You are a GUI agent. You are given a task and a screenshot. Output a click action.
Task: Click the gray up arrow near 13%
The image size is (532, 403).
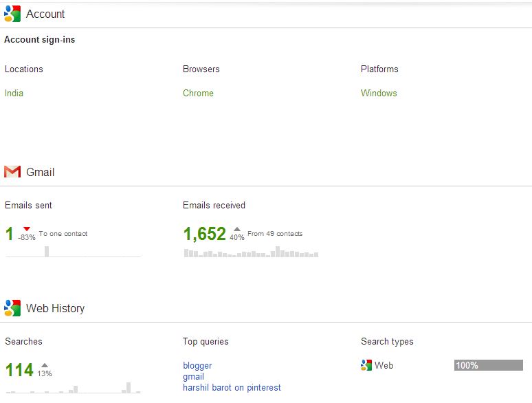tap(45, 365)
